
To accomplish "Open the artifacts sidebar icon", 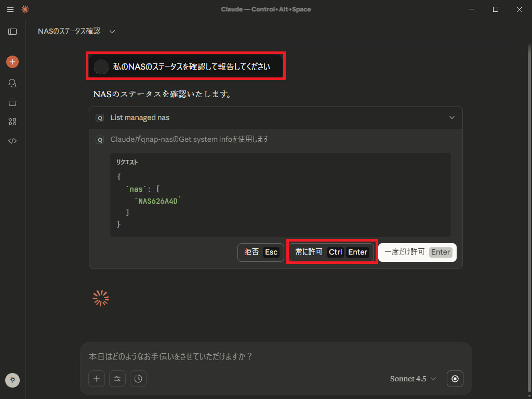I will [12, 122].
